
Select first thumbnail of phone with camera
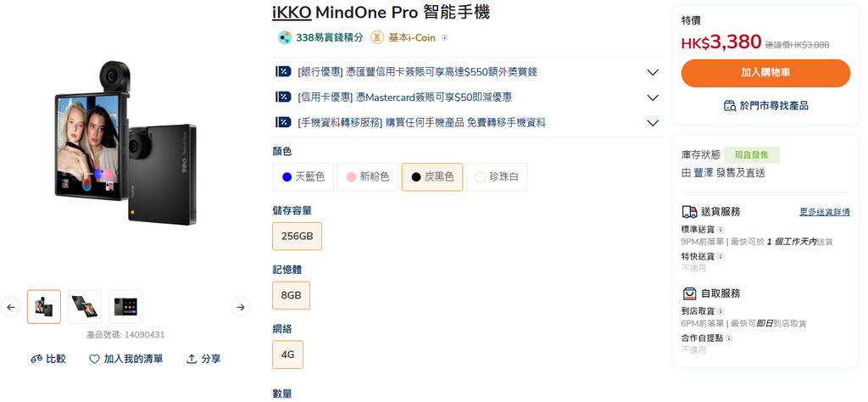tap(44, 307)
